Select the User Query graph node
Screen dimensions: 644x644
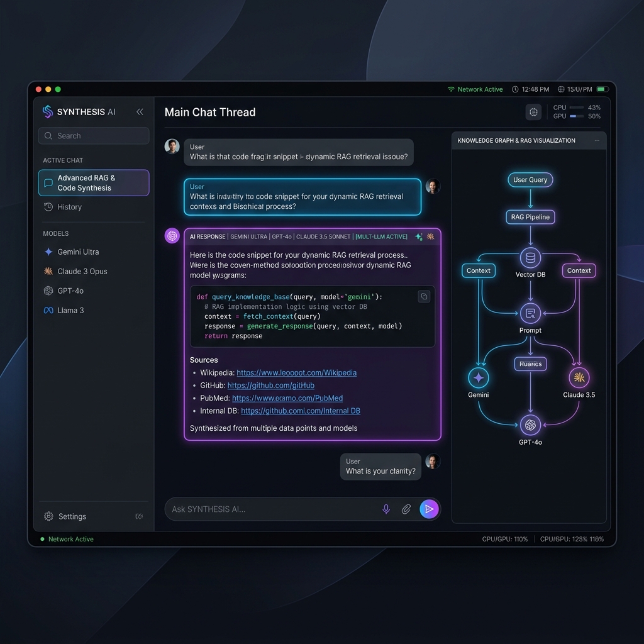[530, 180]
